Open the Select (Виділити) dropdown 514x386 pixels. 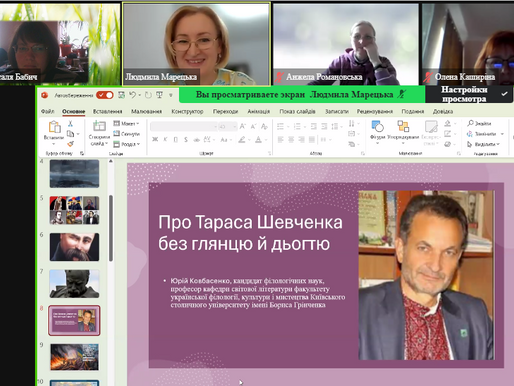tap(483, 144)
